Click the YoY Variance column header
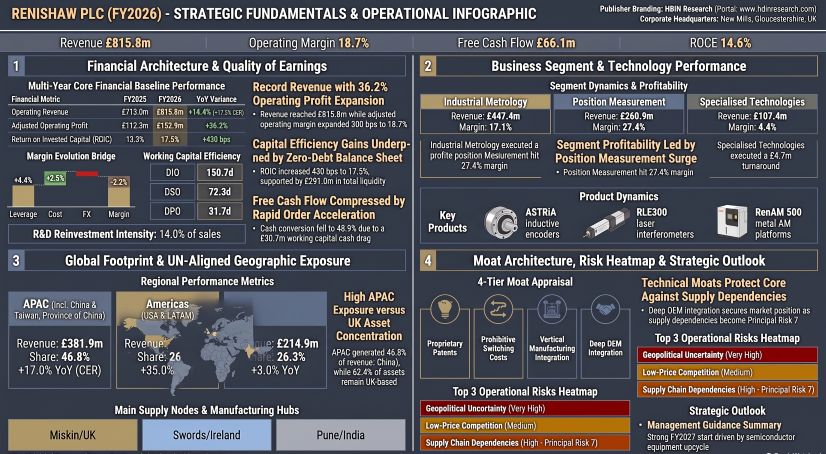Viewport: 826px width, 454px height. click(217, 99)
